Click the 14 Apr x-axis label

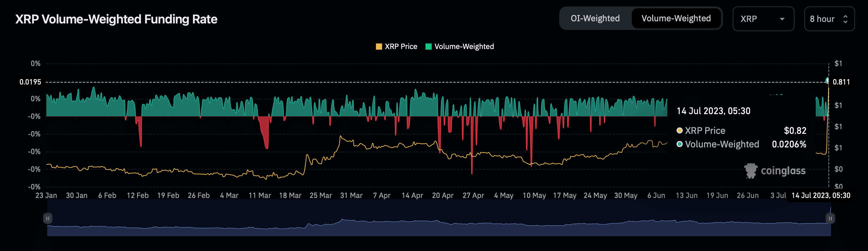(412, 195)
